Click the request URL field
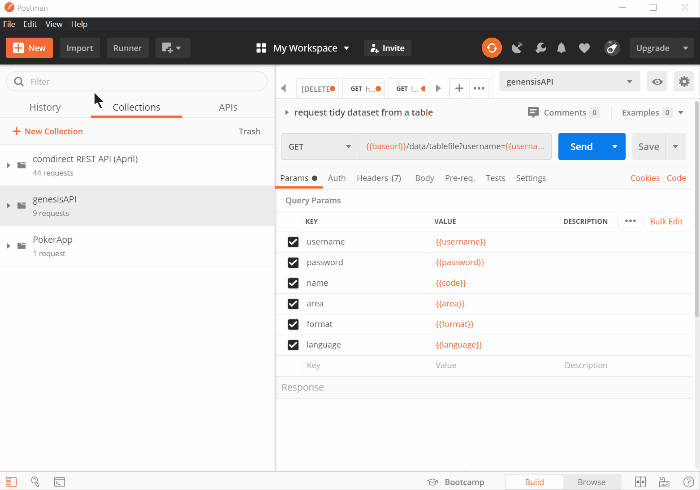Image resolution: width=700 pixels, height=490 pixels. pos(455,146)
